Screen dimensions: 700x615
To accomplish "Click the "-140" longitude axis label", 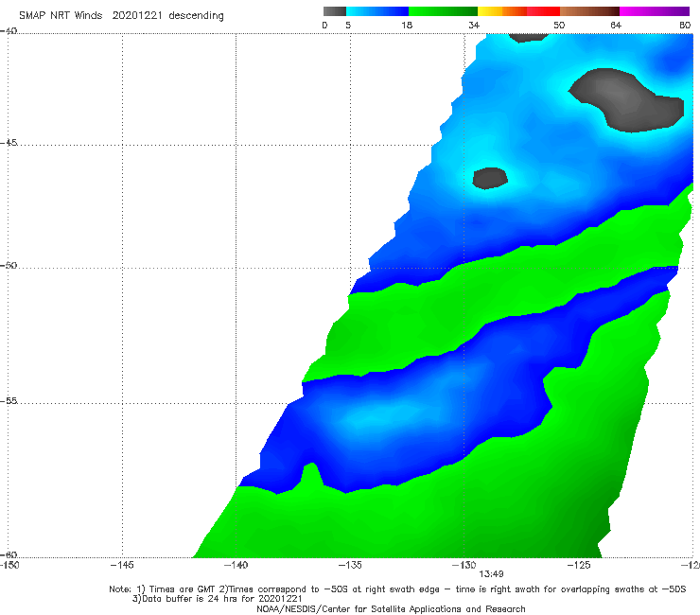I will (236, 565).
